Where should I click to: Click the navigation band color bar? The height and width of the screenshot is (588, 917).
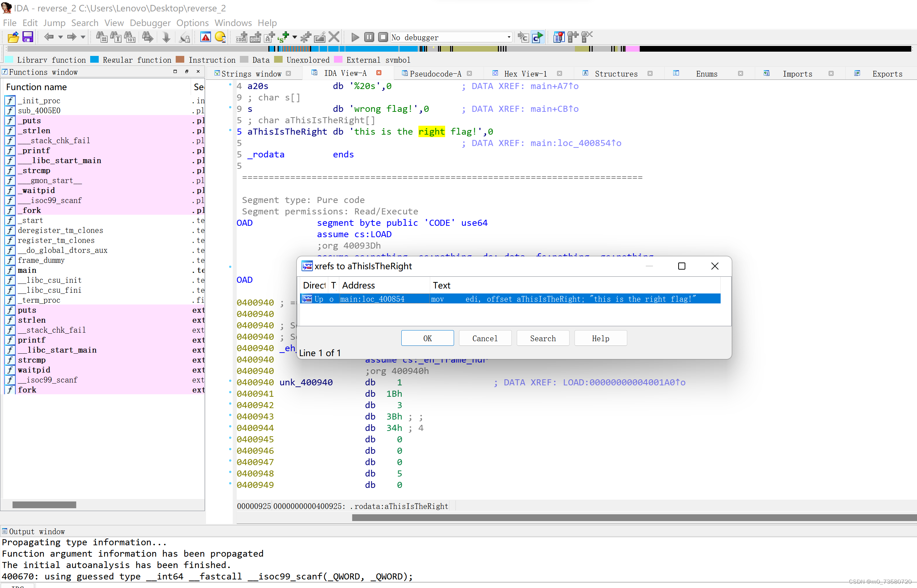click(x=458, y=49)
